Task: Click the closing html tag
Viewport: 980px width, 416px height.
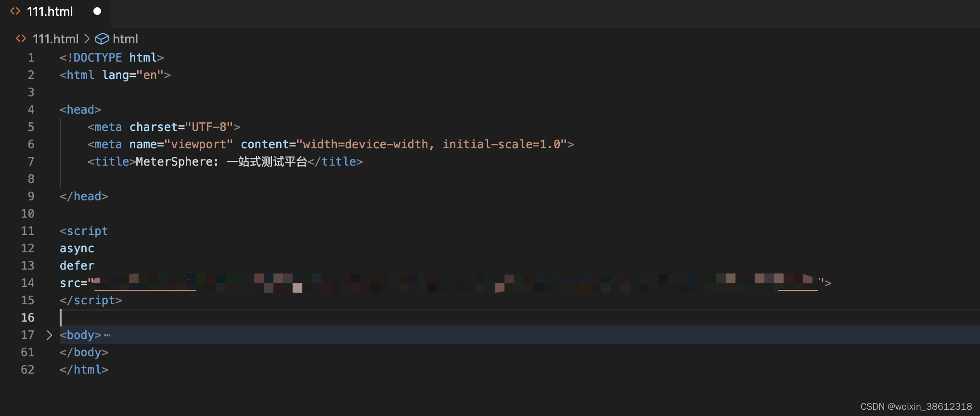Action: pyautogui.click(x=84, y=370)
